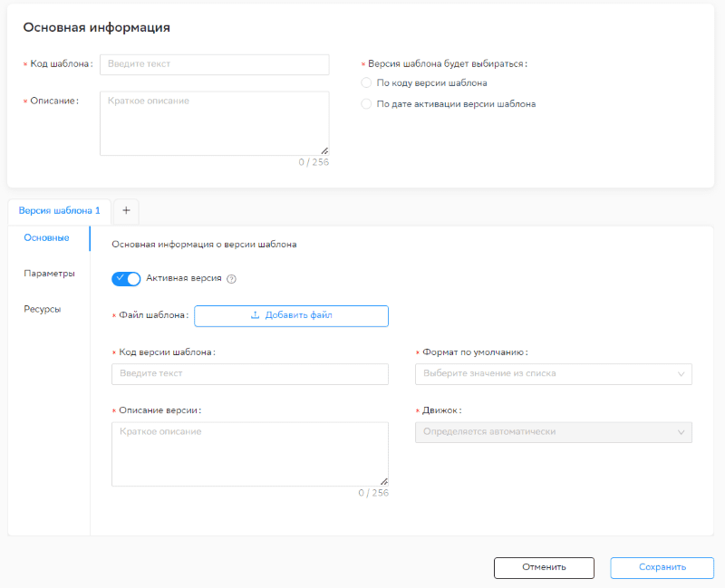This screenshot has width=725, height=588.
Task: Select the Основные side tab
Action: coord(47,238)
